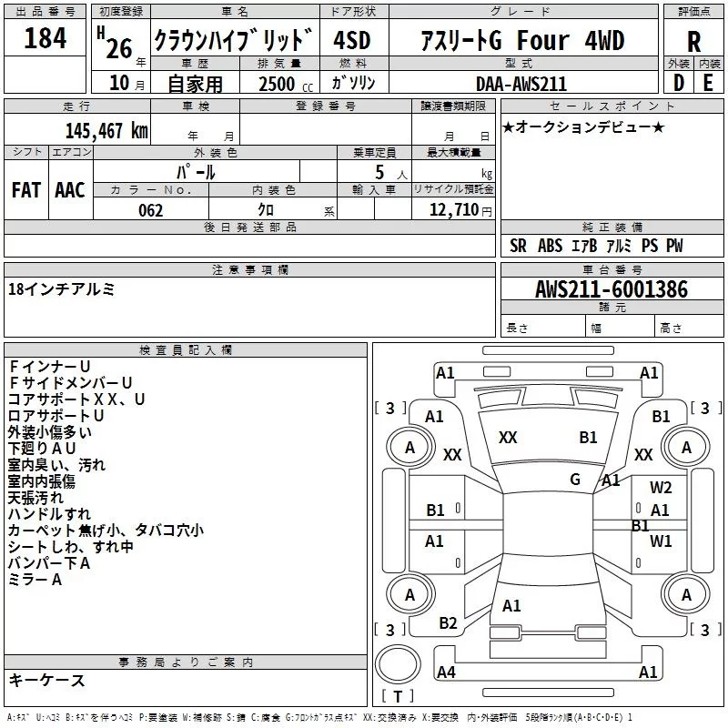Click the G mark on the windshield
The image size is (728, 728).
coord(575,479)
